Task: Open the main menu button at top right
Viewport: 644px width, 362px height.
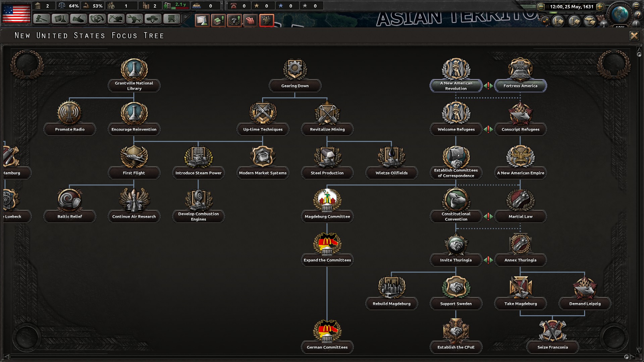Action: coord(637,5)
